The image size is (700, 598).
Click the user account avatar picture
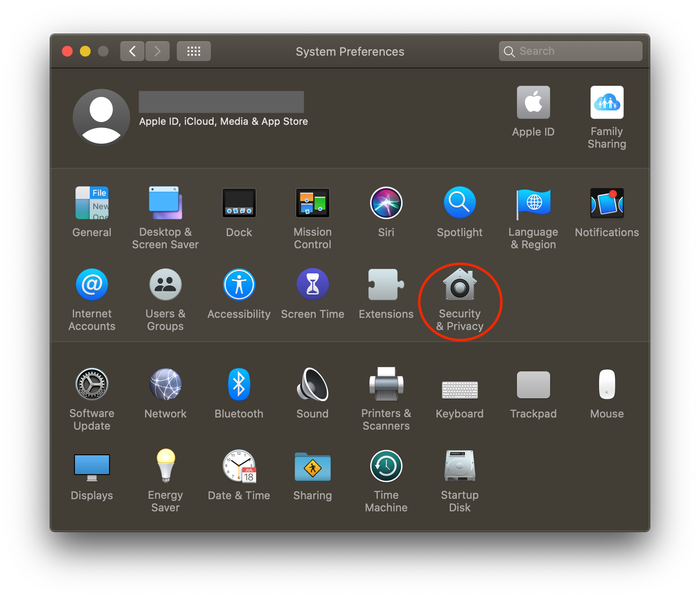tap(101, 117)
